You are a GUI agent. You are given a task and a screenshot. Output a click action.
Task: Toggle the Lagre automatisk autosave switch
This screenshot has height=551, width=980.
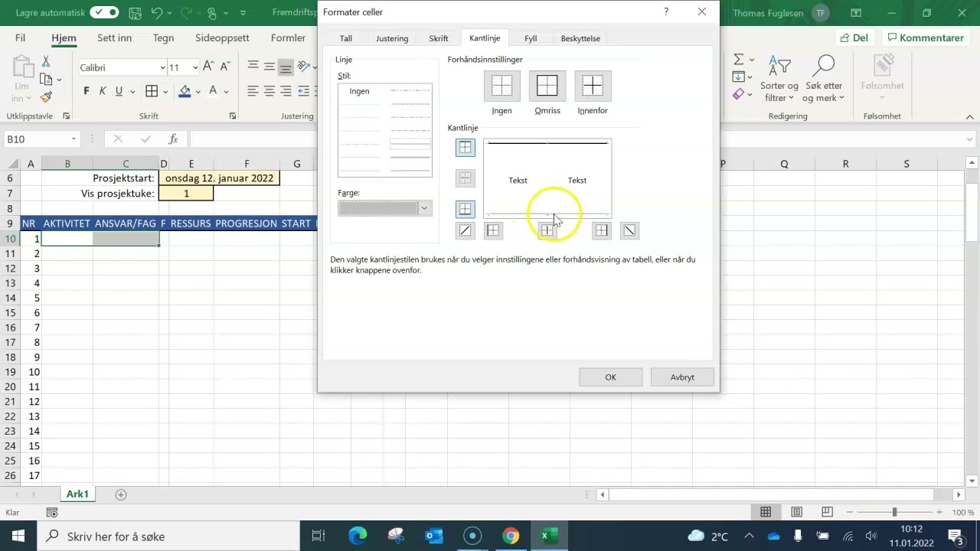(104, 12)
